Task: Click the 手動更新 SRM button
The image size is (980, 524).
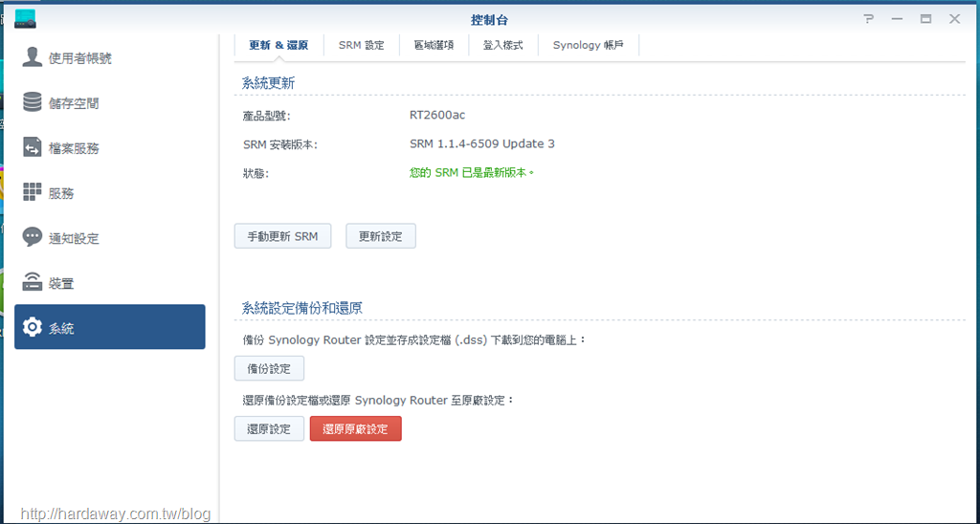Action: (282, 236)
